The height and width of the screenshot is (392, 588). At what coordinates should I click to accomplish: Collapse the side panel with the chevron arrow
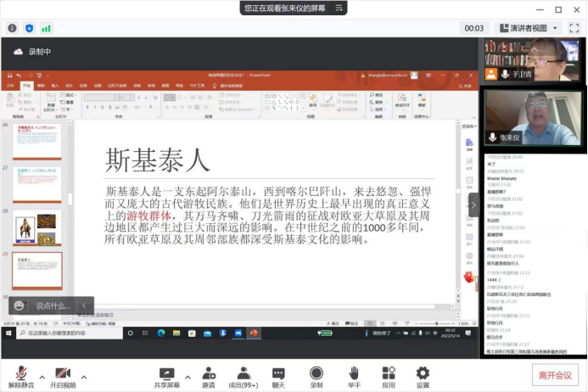[x=474, y=203]
